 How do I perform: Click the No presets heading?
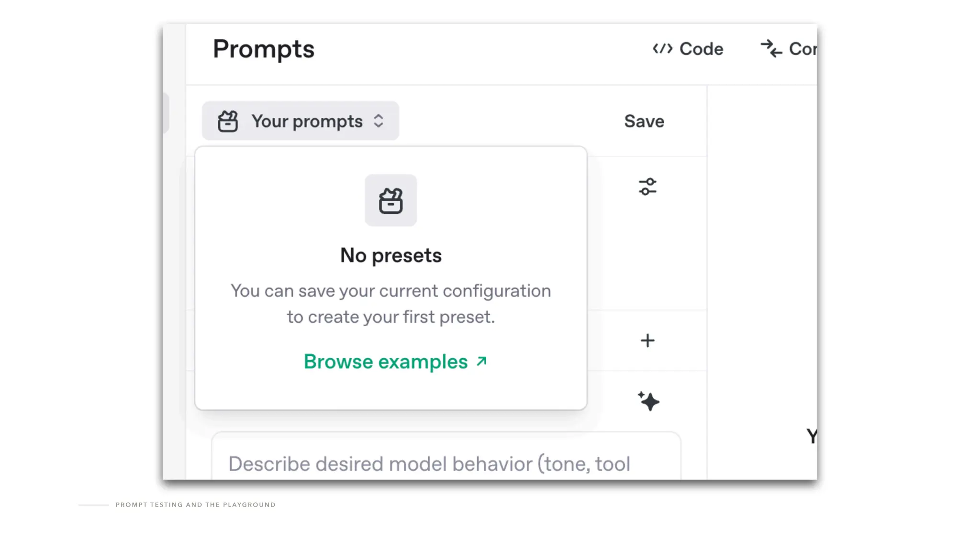click(390, 255)
